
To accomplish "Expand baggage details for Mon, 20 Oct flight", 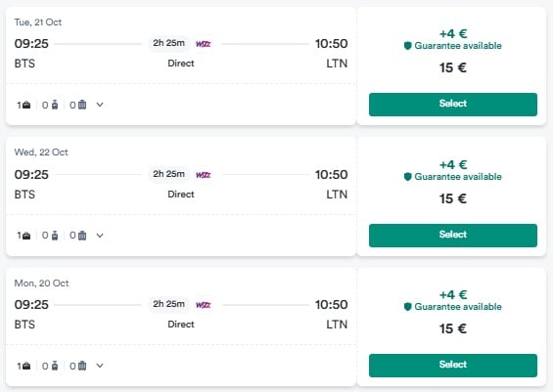I will click(x=100, y=366).
